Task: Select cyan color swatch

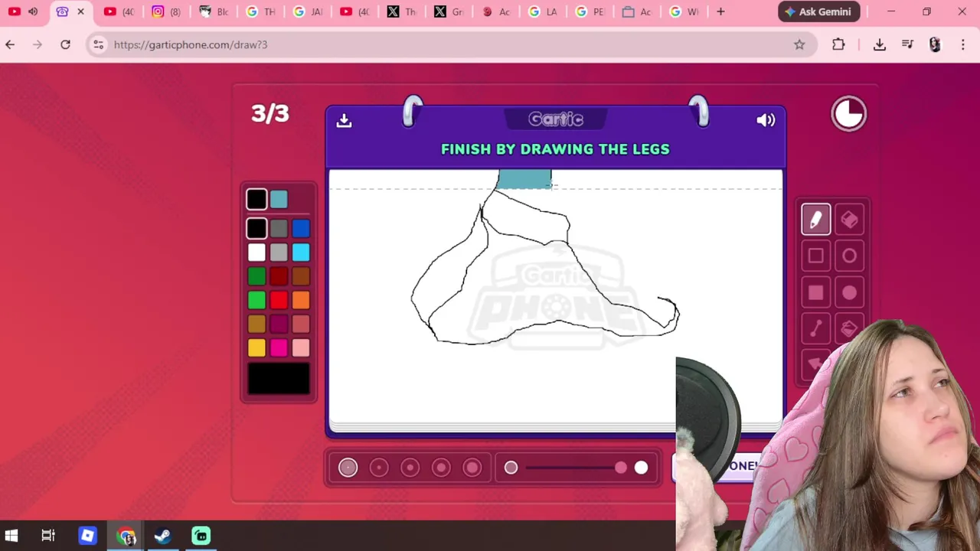Action: (x=301, y=252)
